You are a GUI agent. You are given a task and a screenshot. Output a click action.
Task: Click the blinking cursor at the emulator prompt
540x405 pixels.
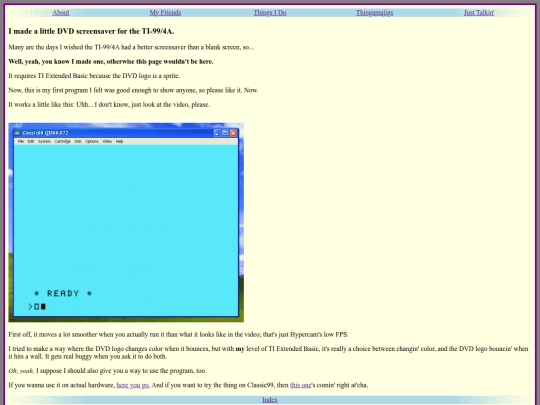pos(43,306)
